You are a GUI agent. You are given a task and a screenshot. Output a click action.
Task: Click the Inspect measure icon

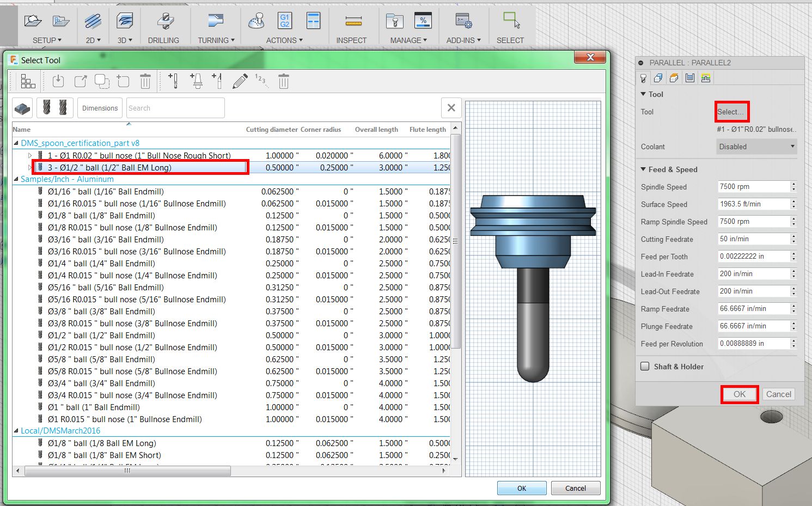(x=353, y=22)
